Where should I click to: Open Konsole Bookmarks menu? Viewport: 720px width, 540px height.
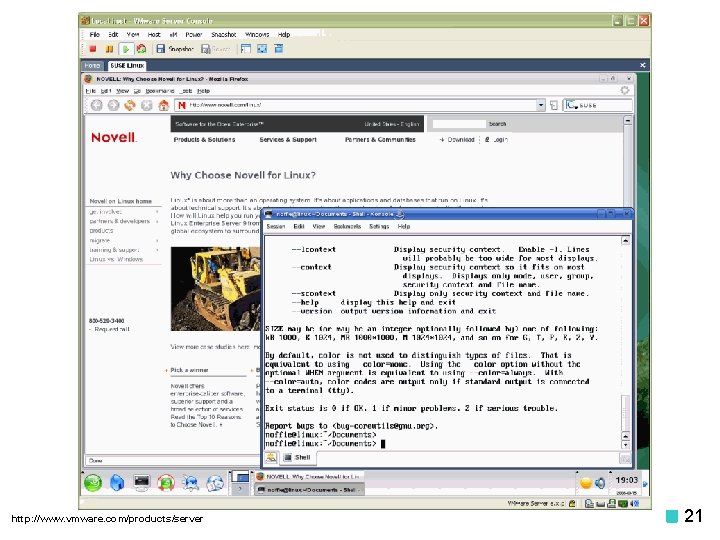click(x=347, y=226)
